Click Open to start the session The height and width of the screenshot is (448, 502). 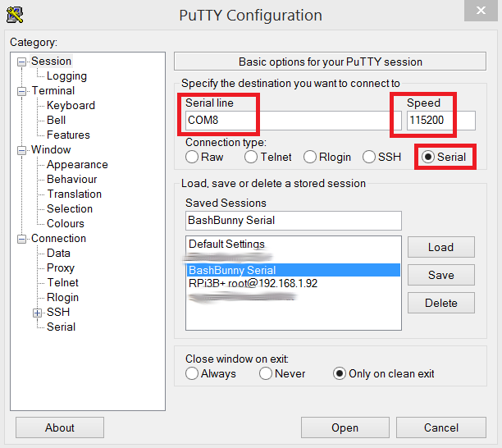(345, 427)
